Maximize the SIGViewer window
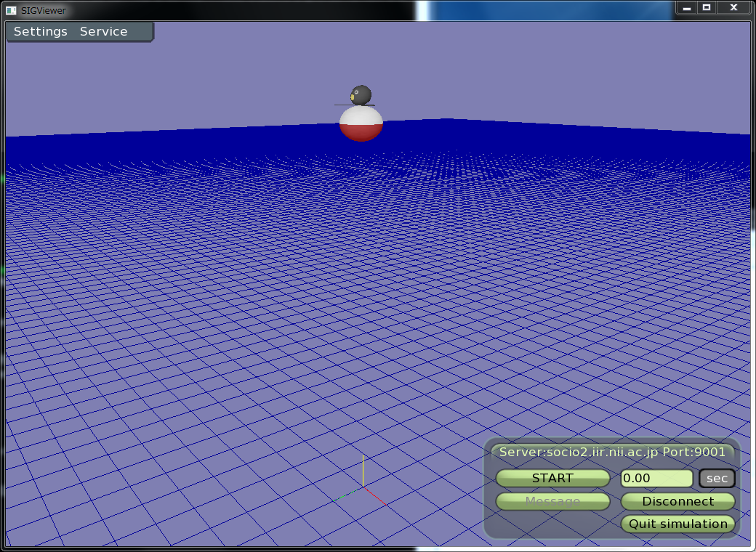 point(706,7)
